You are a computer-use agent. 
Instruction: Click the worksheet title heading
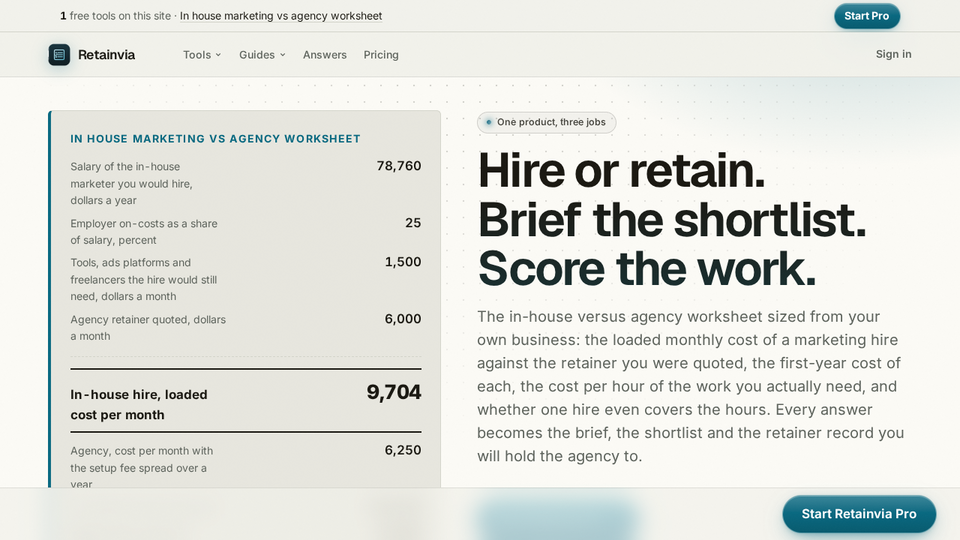coord(216,139)
